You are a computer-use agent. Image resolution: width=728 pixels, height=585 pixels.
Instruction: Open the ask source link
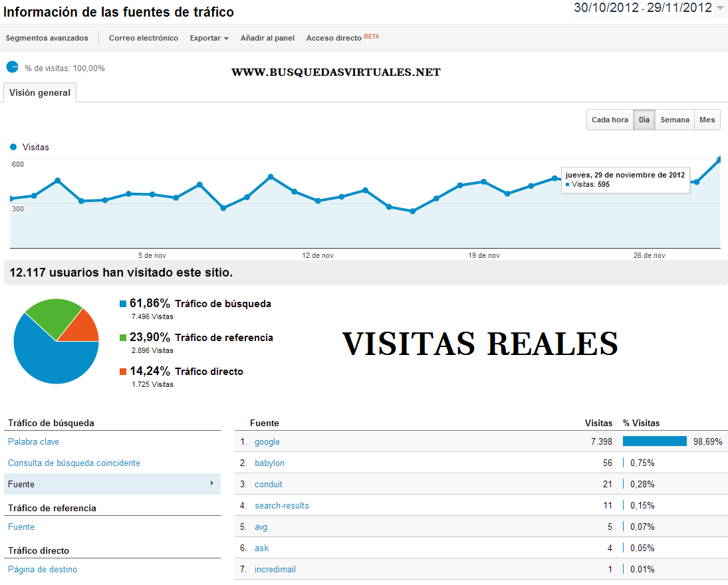pyautogui.click(x=261, y=548)
